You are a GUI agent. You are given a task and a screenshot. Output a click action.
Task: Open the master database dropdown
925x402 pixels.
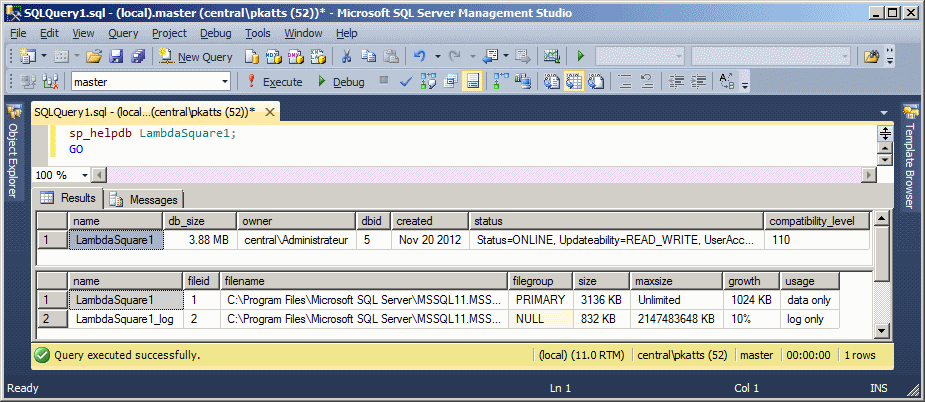[224, 82]
